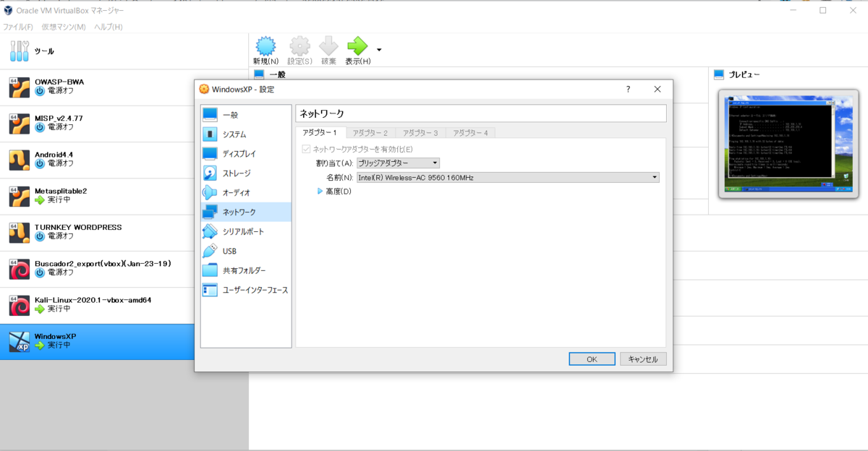Screen dimensions: 868x451
Task: Click the 設定(S) gear toolbar icon
Action: 299,46
